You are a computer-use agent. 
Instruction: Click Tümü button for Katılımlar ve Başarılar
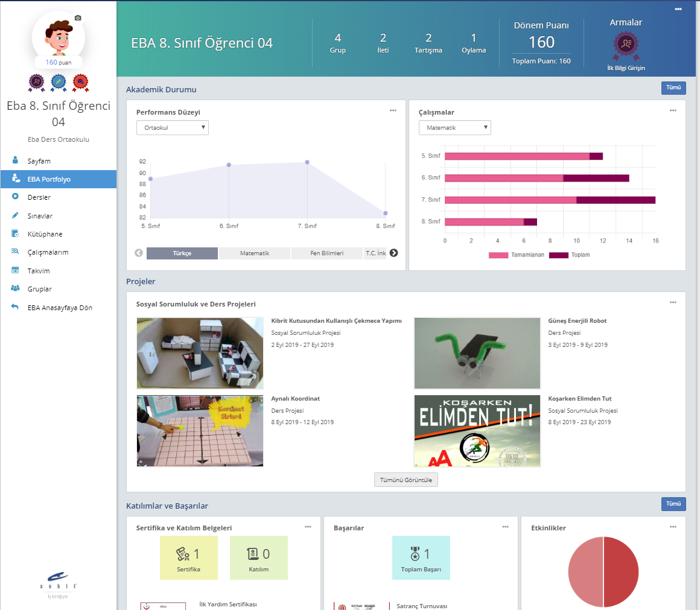click(x=673, y=504)
